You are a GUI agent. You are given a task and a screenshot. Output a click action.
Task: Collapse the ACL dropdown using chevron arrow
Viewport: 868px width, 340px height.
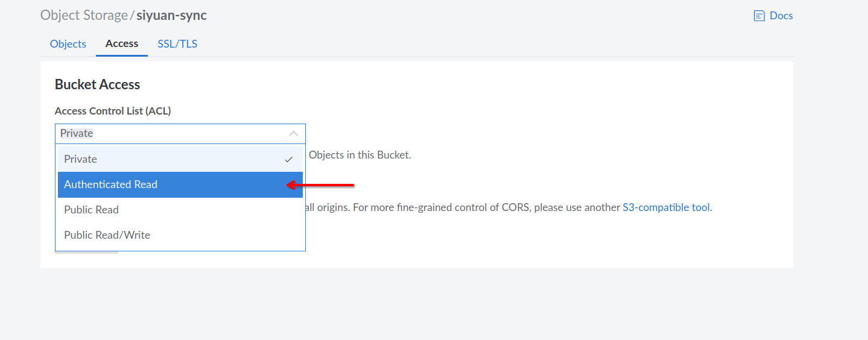click(293, 133)
